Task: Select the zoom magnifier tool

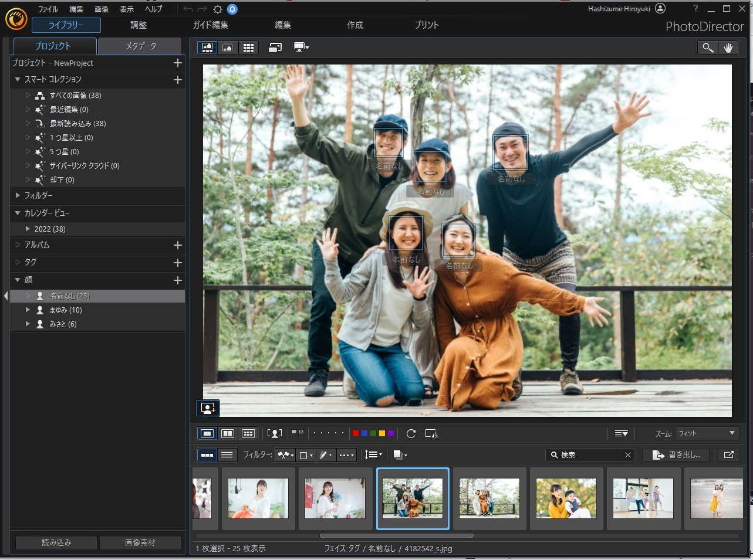Action: click(708, 48)
